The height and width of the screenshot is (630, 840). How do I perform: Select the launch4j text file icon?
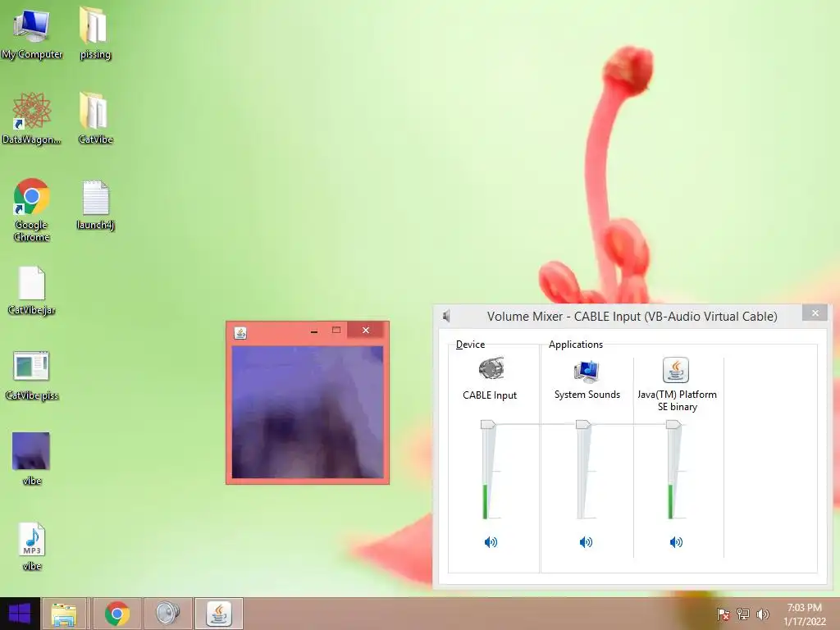(x=95, y=204)
